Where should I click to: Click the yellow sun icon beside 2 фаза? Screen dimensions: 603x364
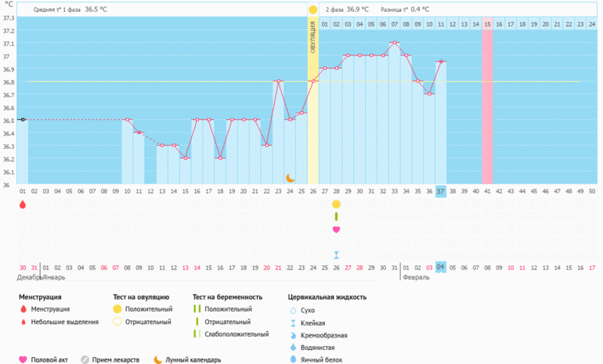coord(313,9)
